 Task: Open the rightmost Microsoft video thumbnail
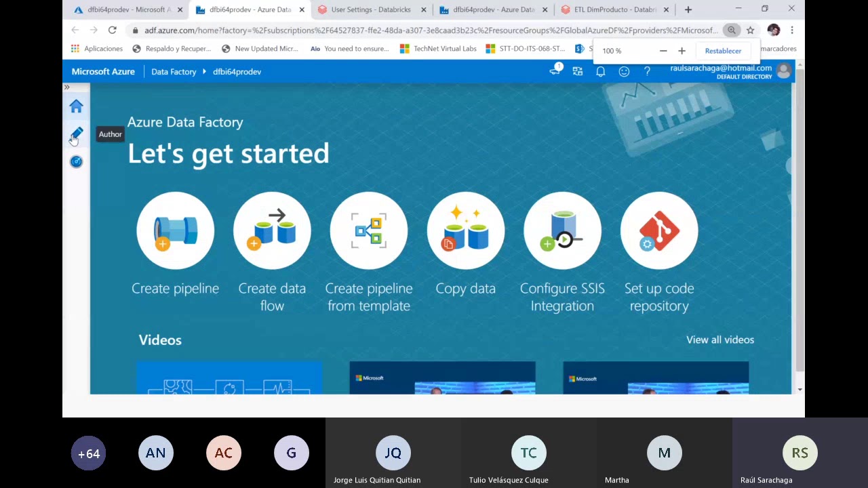point(656,378)
